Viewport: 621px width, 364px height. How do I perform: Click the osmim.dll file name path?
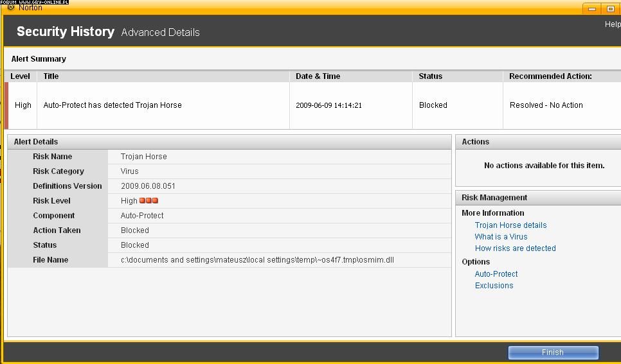(257, 260)
